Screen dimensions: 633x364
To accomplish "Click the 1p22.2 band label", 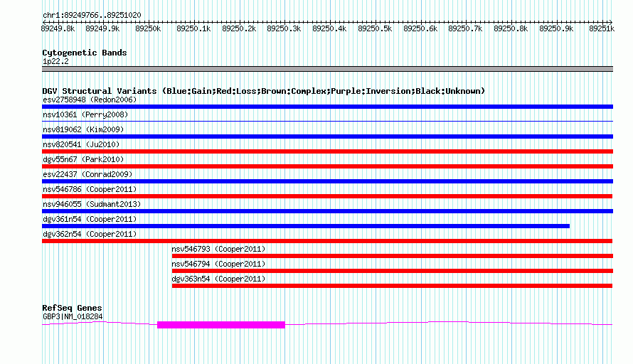I will point(55,61).
